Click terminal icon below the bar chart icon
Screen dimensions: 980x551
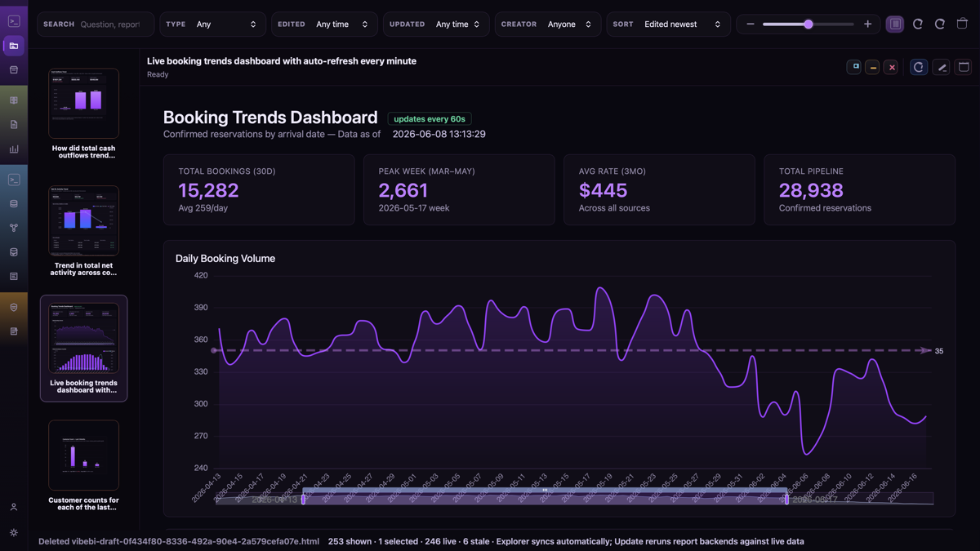[x=14, y=180]
